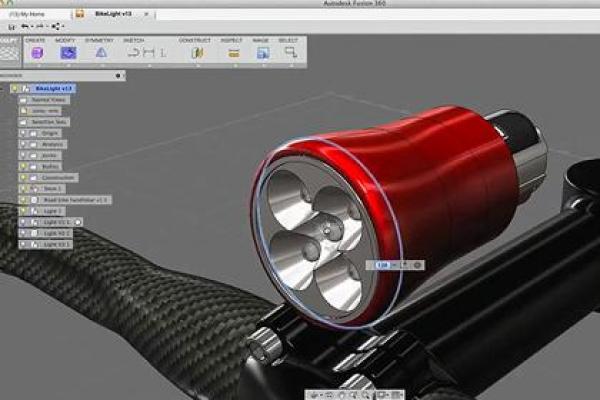Collapse the BikeLight v13 root node

[x=5, y=88]
